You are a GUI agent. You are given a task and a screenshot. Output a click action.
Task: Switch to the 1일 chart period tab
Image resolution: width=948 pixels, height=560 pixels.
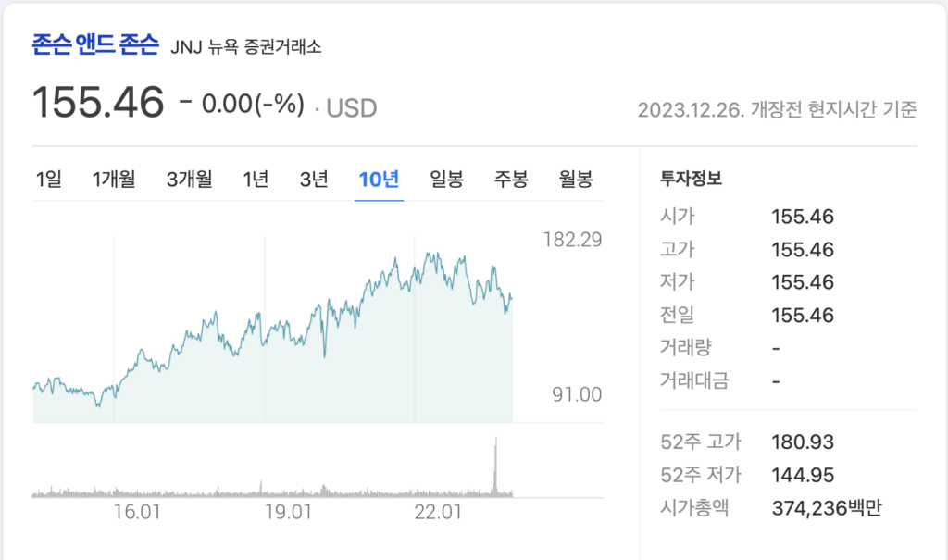tap(50, 181)
